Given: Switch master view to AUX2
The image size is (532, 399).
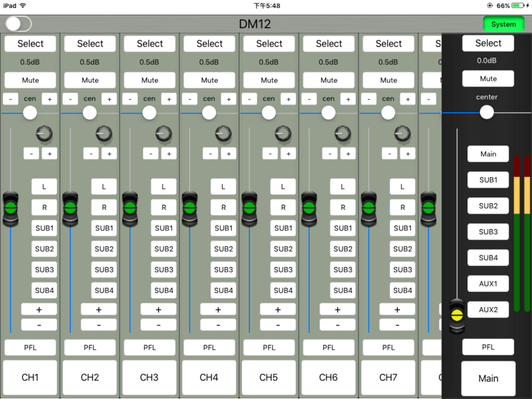Looking at the screenshot, I should 488,310.
